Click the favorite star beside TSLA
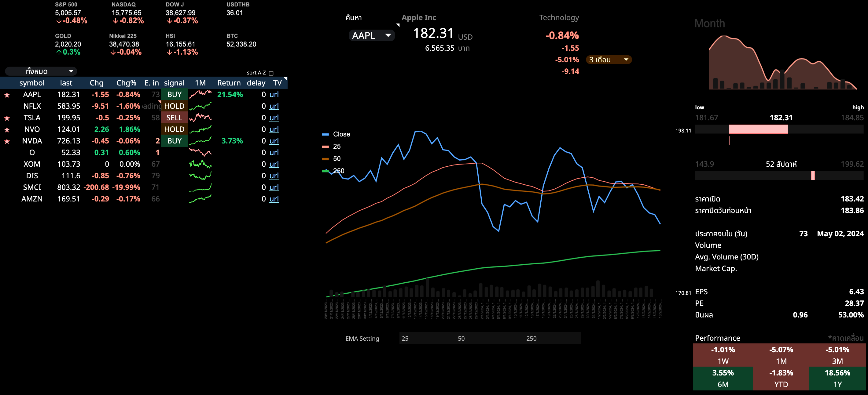Screen dimensions: 868x395 coord(7,118)
